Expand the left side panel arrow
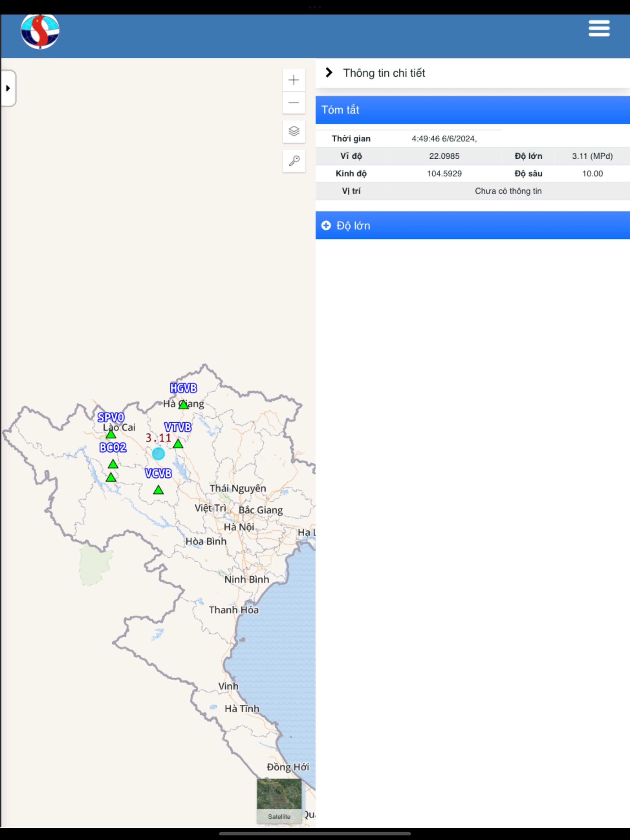The image size is (630, 840). coord(8,88)
